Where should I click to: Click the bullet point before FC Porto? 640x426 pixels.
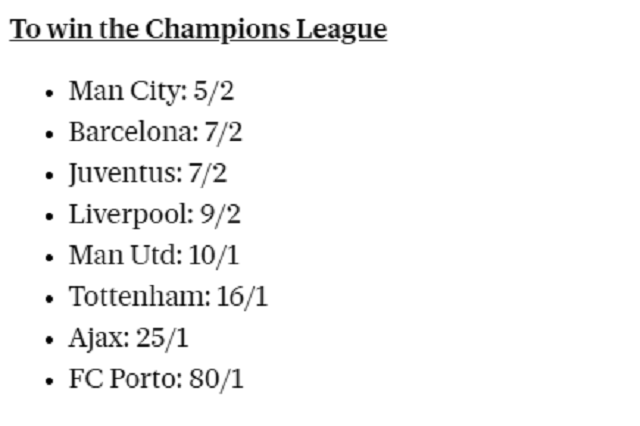tap(50, 381)
